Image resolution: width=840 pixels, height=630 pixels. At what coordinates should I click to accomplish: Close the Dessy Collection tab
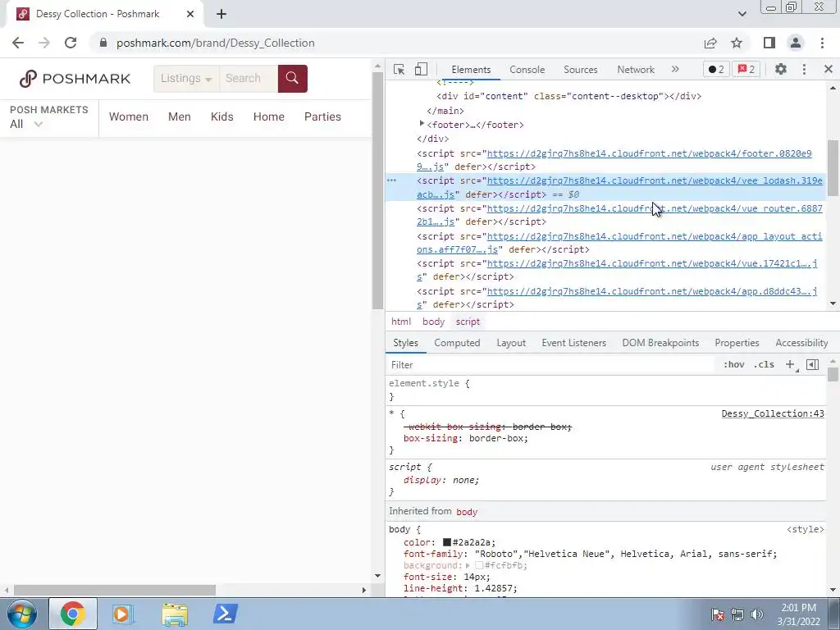click(x=190, y=15)
